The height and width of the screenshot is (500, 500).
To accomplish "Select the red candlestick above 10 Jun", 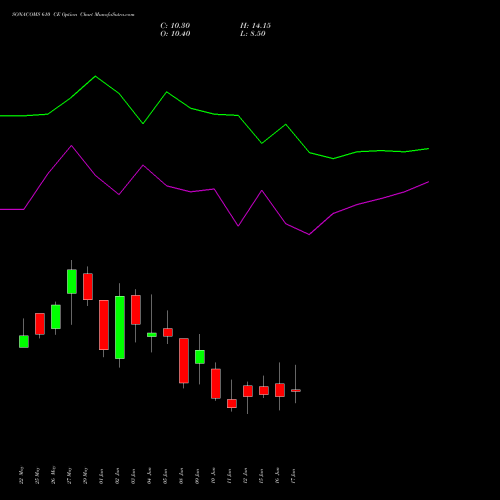I will (216, 384).
